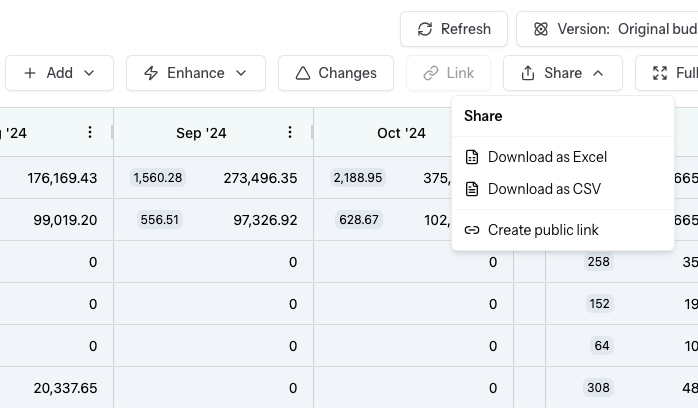The height and width of the screenshot is (408, 698).
Task: Click the Refresh button
Action: pyautogui.click(x=454, y=29)
